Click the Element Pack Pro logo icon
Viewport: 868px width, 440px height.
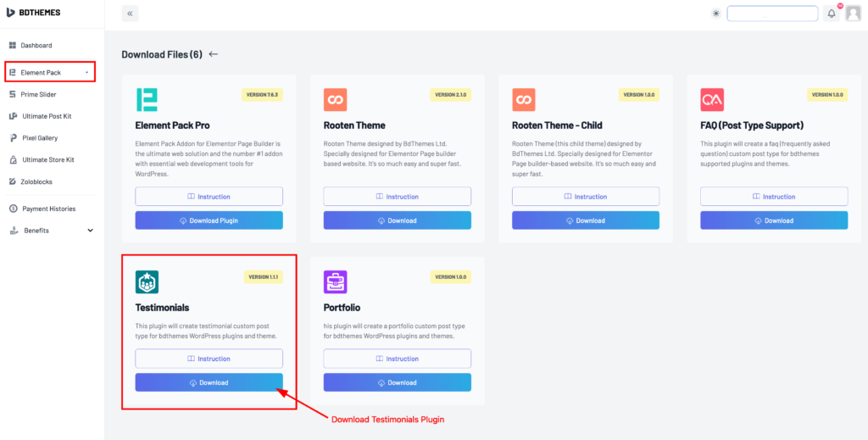(x=147, y=100)
